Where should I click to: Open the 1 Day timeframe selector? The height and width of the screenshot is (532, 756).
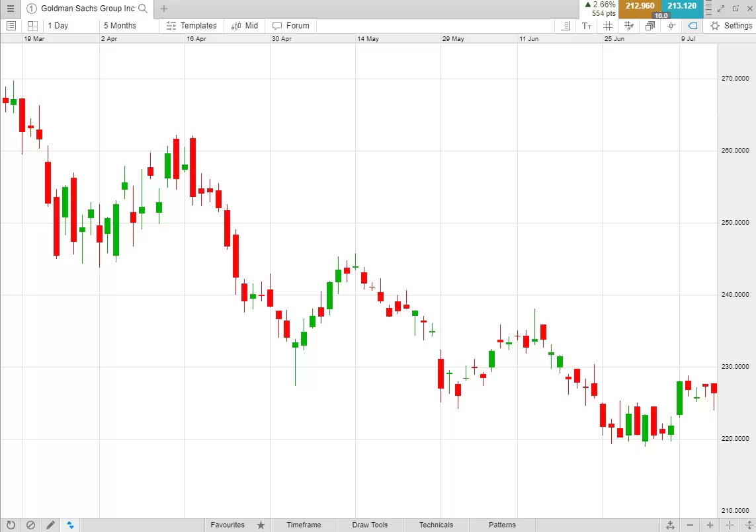click(x=58, y=25)
